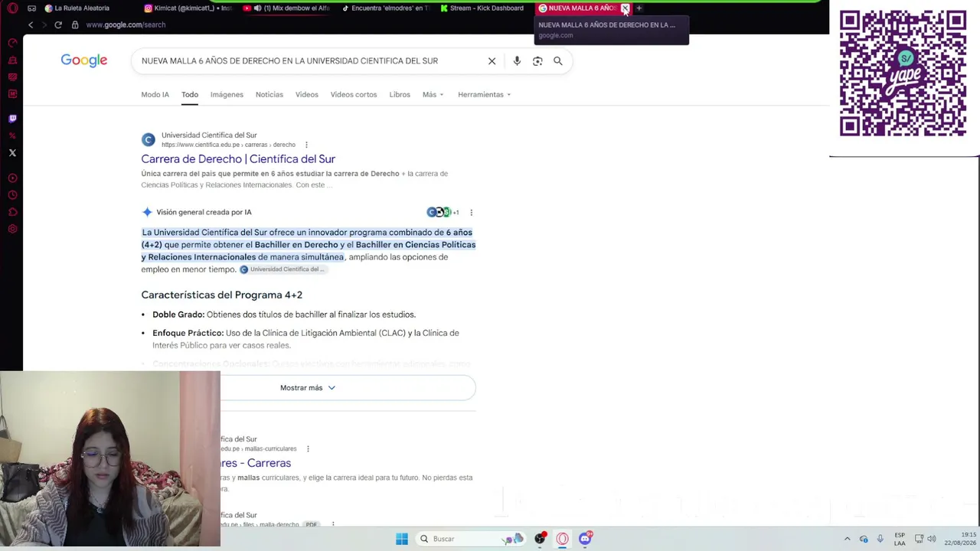The width and height of the screenshot is (980, 551).
Task: Select the Libros search tab
Action: click(400, 95)
